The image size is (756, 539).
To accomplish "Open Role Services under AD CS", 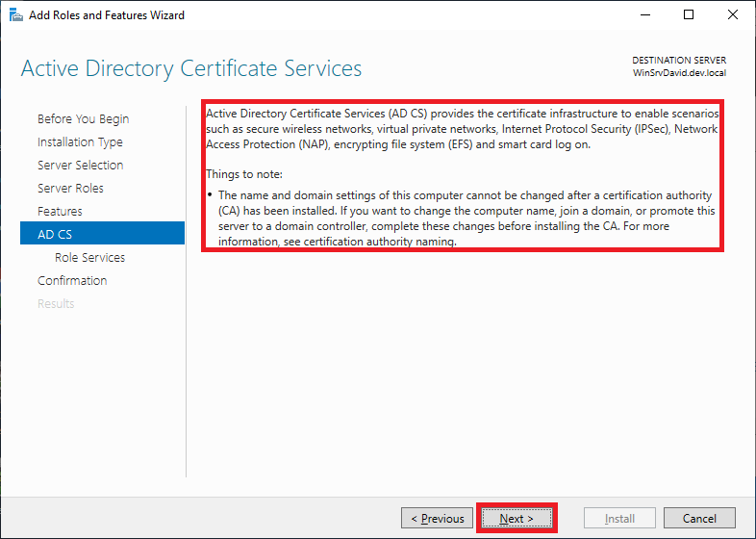I will coord(89,258).
